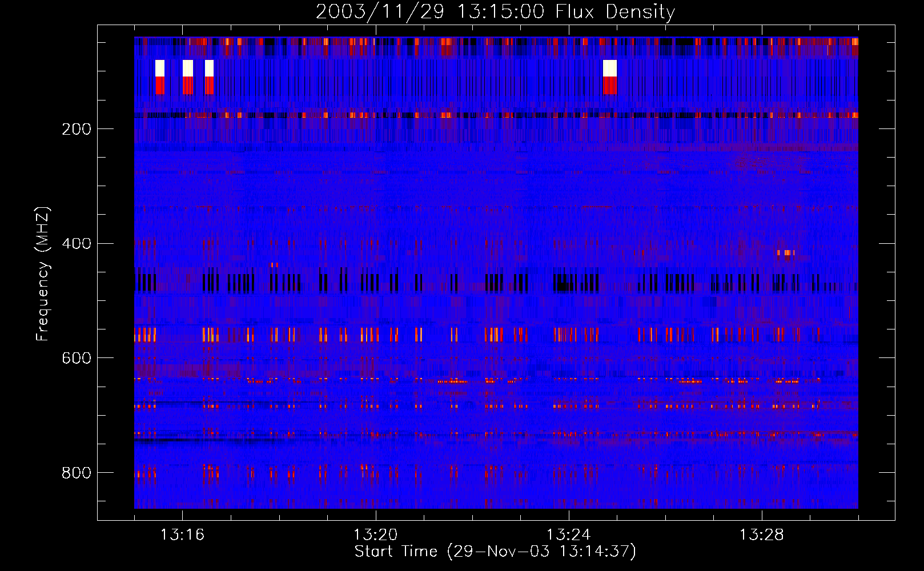Click the 600 frequency tick label
This screenshot has height=571, width=924.
(x=77, y=358)
